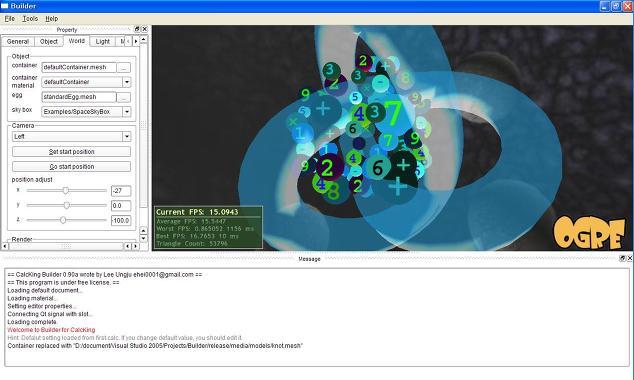Open the Help menu
Image resolution: width=634 pixels, height=380 pixels.
(51, 19)
